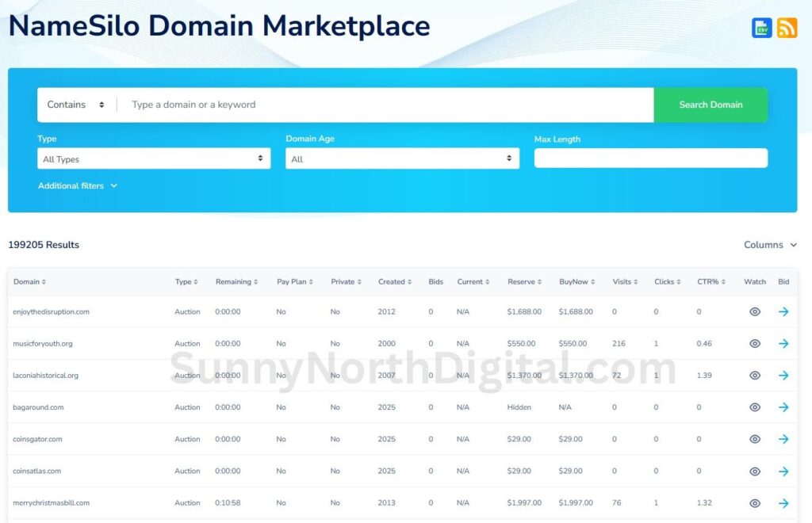The height and width of the screenshot is (523, 812).
Task: Open the Columns selector menu
Action: pos(770,245)
